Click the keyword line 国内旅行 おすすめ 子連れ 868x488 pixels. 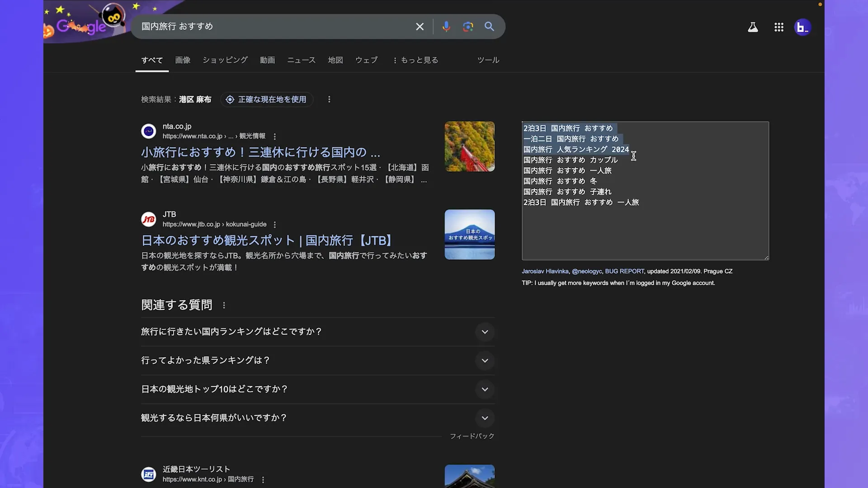(x=567, y=192)
